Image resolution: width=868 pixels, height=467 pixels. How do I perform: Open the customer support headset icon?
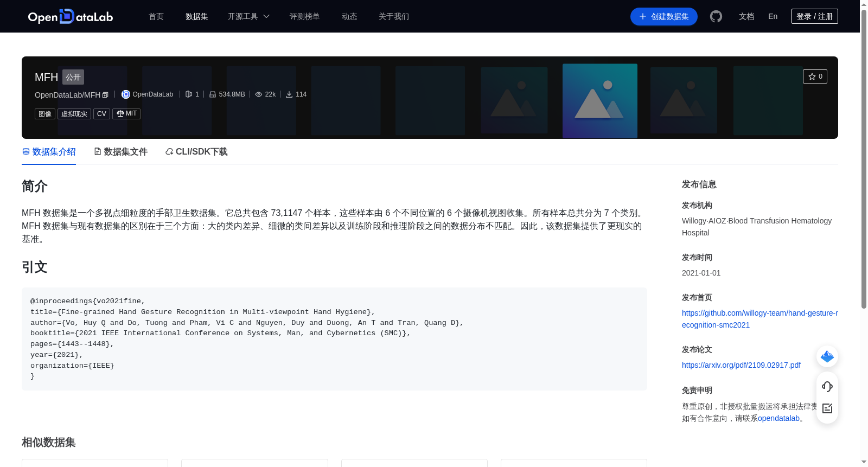pyautogui.click(x=827, y=386)
